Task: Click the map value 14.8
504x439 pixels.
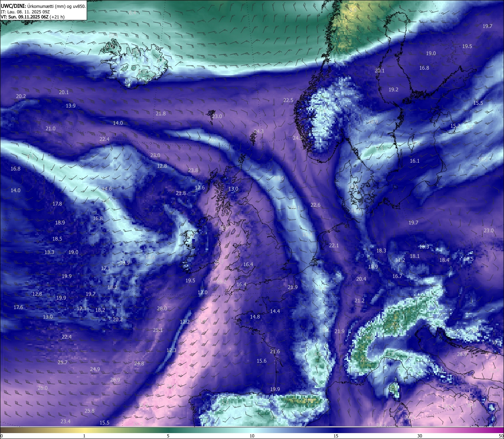Action: point(255,317)
